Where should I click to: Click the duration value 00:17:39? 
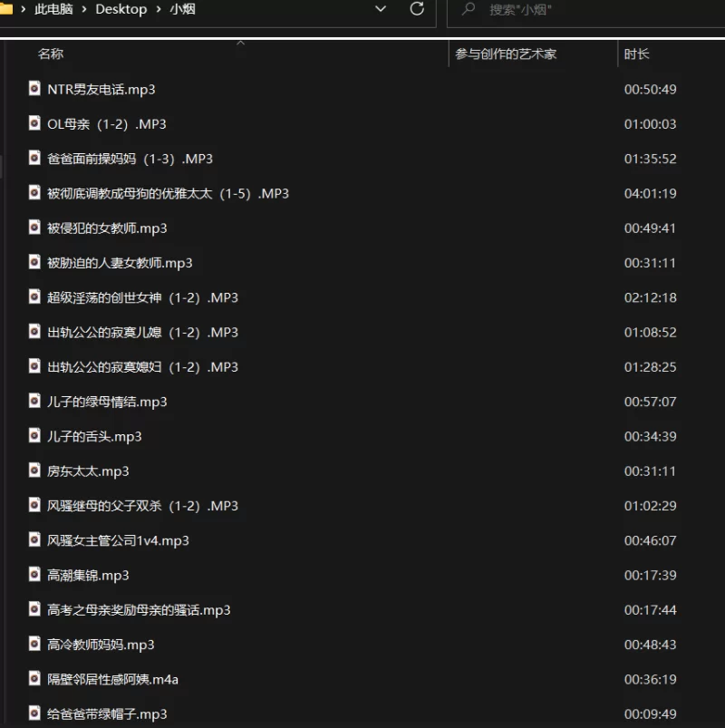(x=650, y=576)
